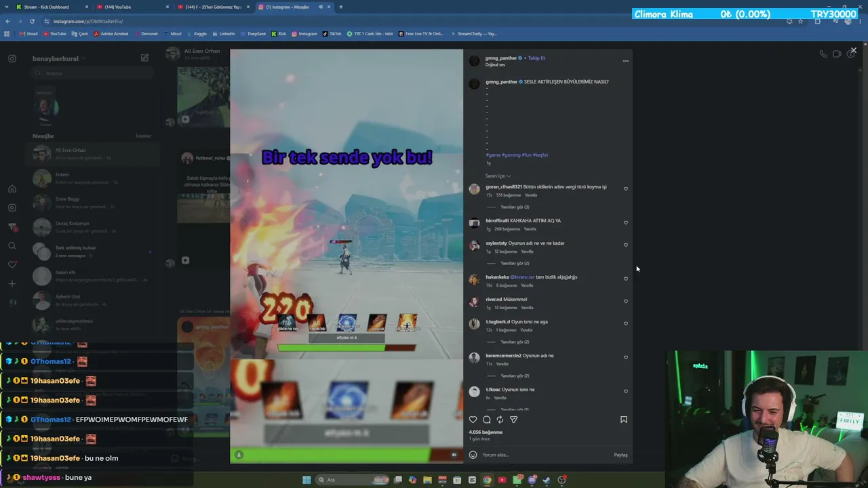Like hakankeka's comment

tap(626, 279)
